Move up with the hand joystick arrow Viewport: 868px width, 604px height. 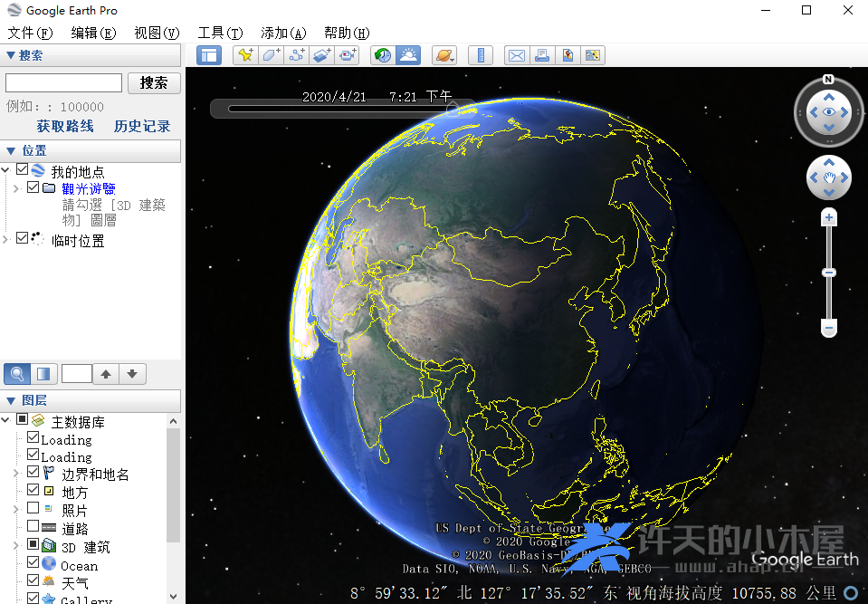click(x=829, y=162)
